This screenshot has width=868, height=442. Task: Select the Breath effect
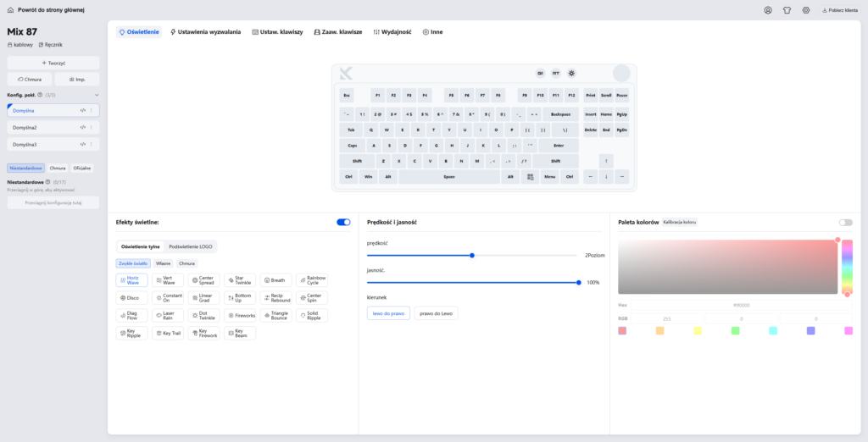pos(275,280)
